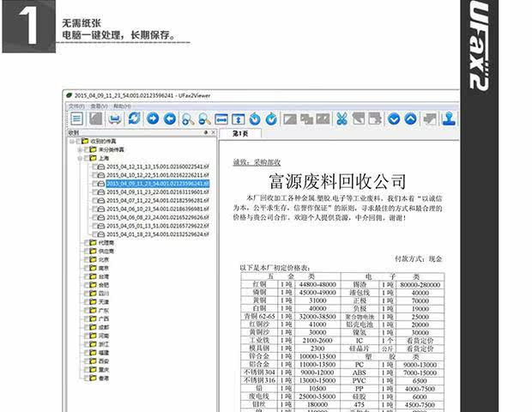Click the folder icon of 香港
The height and width of the screenshot is (412, 532).
point(94,378)
